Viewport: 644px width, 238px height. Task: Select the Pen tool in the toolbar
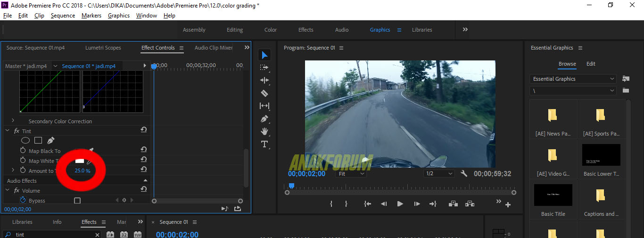point(264,119)
